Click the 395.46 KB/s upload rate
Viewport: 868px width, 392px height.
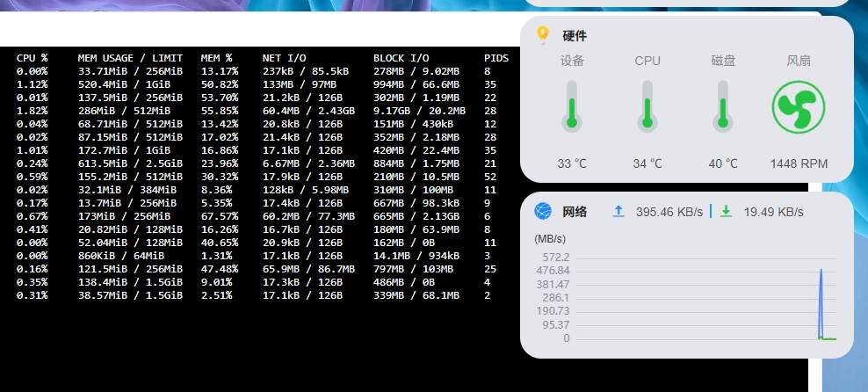pyautogui.click(x=669, y=212)
